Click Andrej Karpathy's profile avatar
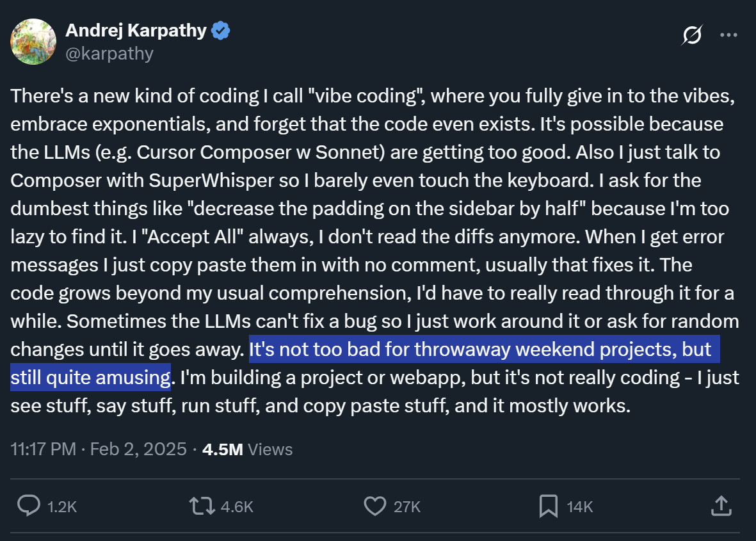This screenshot has width=756, height=541. (x=33, y=42)
